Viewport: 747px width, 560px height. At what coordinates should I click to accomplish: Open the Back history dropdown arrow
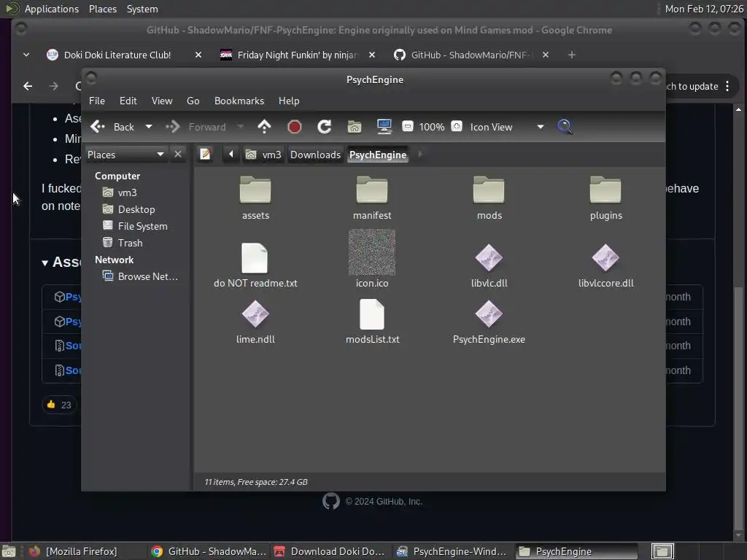149,127
